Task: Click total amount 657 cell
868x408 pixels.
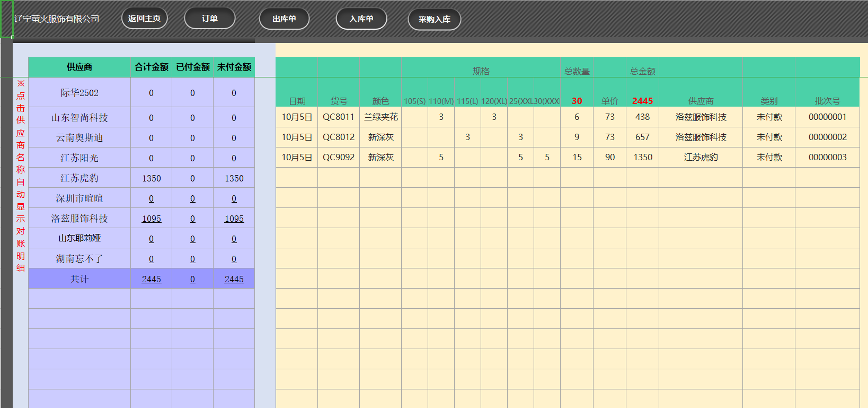Action: pos(643,137)
